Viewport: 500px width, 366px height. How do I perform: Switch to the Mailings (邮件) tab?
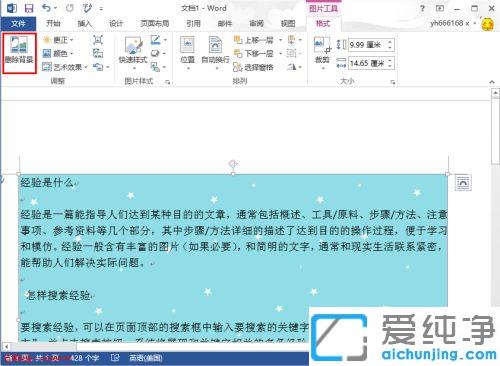pos(225,23)
